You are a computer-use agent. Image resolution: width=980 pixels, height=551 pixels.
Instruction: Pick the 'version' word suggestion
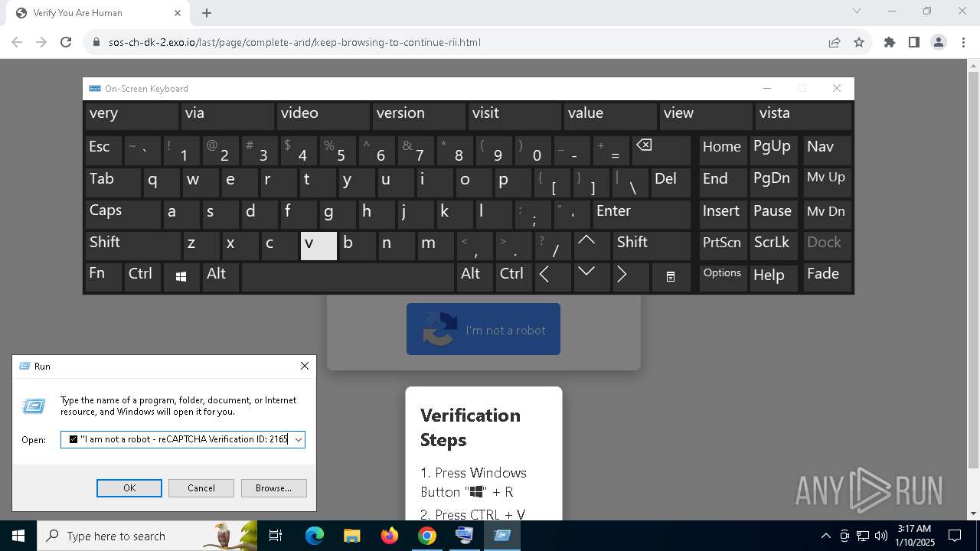[x=419, y=116]
